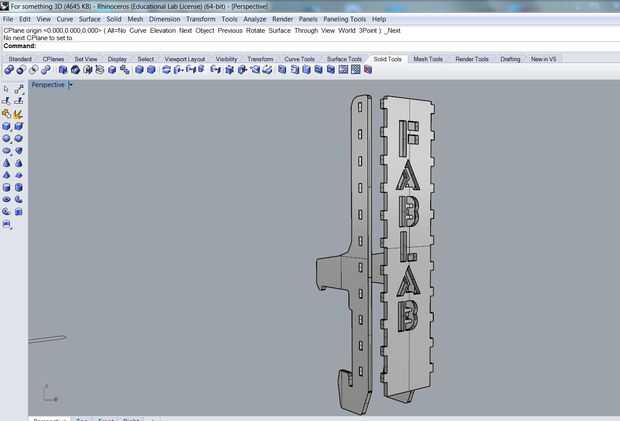Switch to the CPlanes toolbar tab
This screenshot has height=421, width=620.
[53, 59]
